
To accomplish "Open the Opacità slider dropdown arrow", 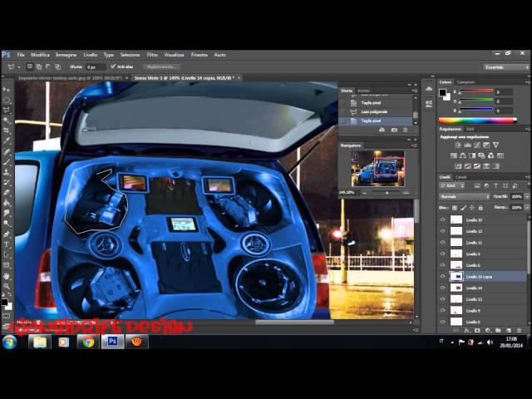I will pos(527,196).
